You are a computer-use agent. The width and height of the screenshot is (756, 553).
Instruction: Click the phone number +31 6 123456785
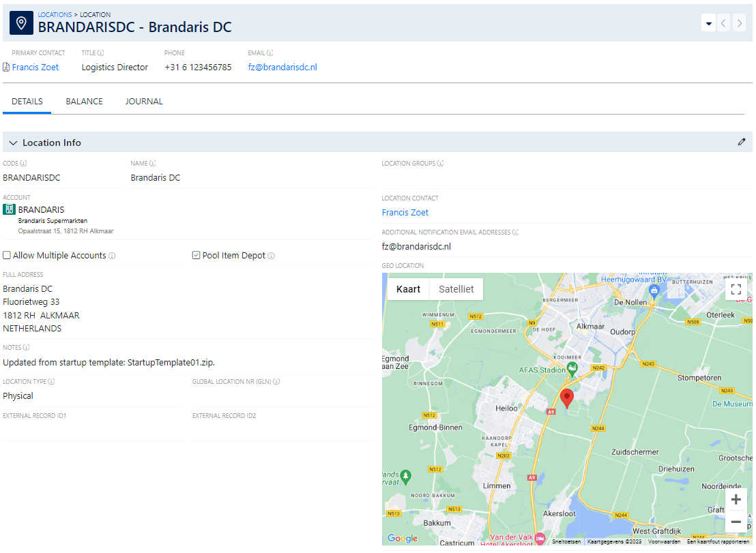click(198, 67)
